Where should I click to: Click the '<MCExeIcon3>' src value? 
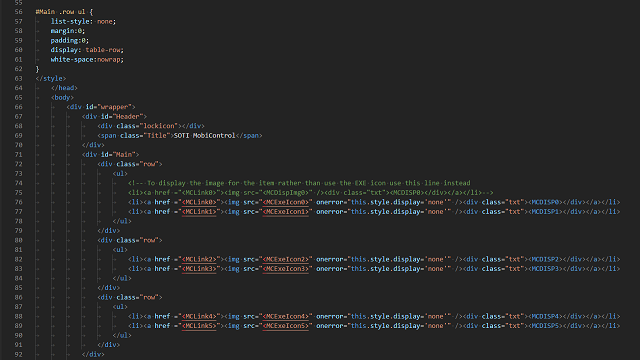pyautogui.click(x=285, y=269)
